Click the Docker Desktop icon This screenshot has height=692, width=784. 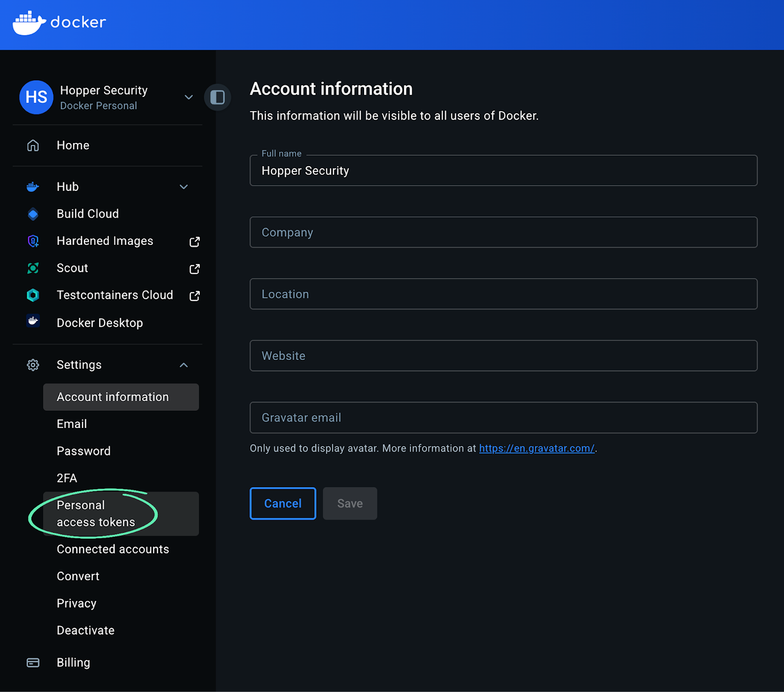pyautogui.click(x=33, y=321)
